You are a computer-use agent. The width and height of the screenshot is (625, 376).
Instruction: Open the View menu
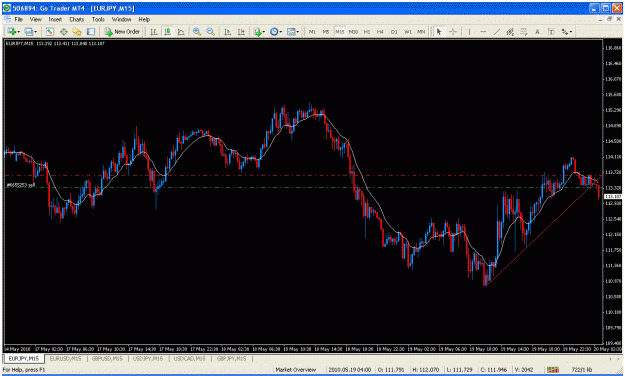coord(35,19)
